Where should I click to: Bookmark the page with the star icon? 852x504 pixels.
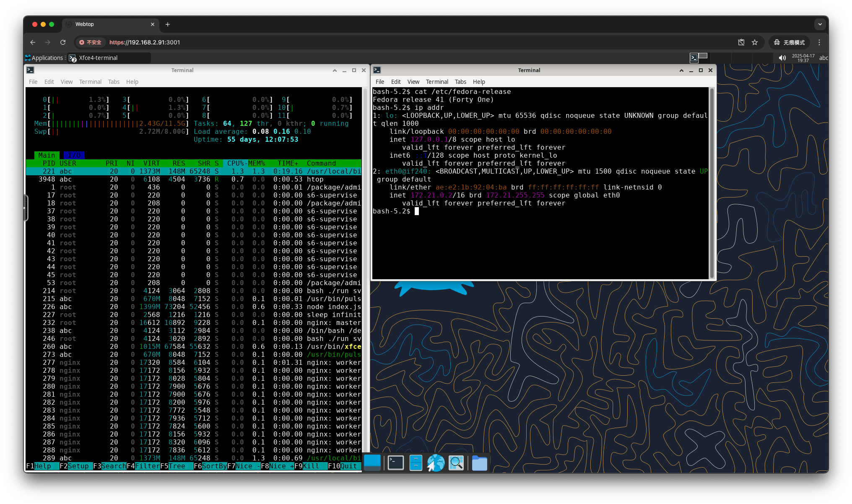pos(755,42)
